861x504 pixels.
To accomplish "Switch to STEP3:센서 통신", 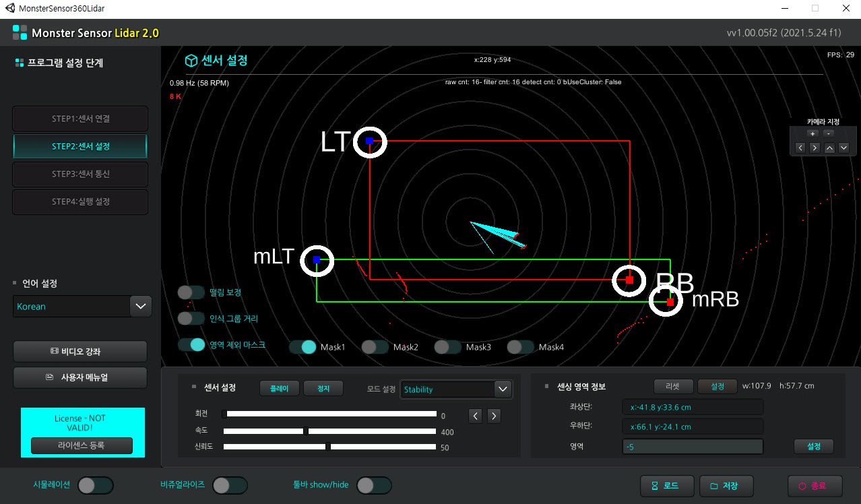I will coord(81,174).
